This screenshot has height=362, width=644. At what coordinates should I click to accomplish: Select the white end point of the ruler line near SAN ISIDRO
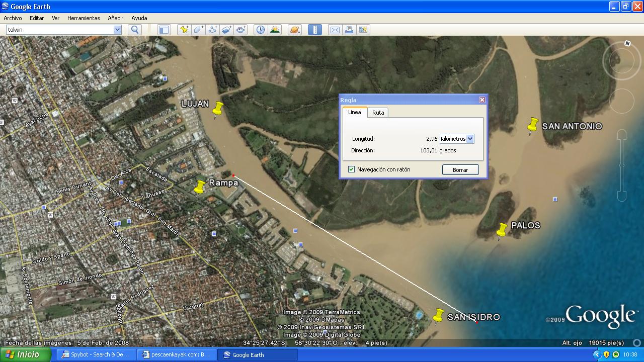[477, 322]
